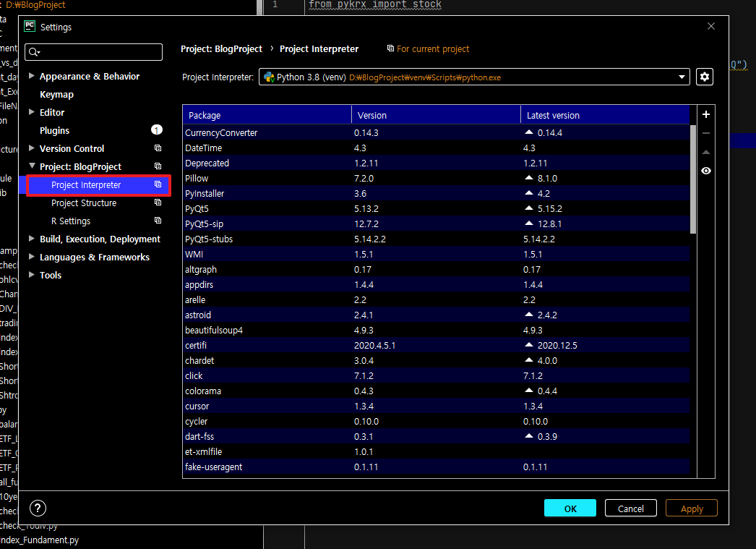Sort by the Version column header

coord(436,115)
